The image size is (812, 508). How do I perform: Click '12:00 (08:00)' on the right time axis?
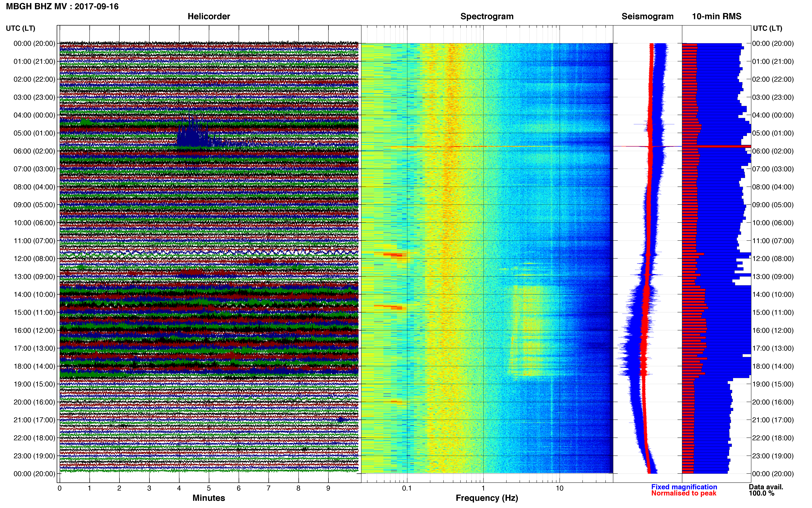pos(773,259)
